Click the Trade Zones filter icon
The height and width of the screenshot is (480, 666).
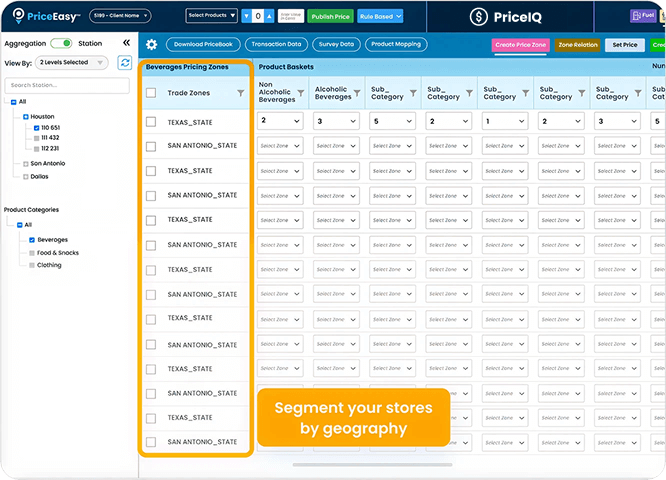[x=240, y=93]
